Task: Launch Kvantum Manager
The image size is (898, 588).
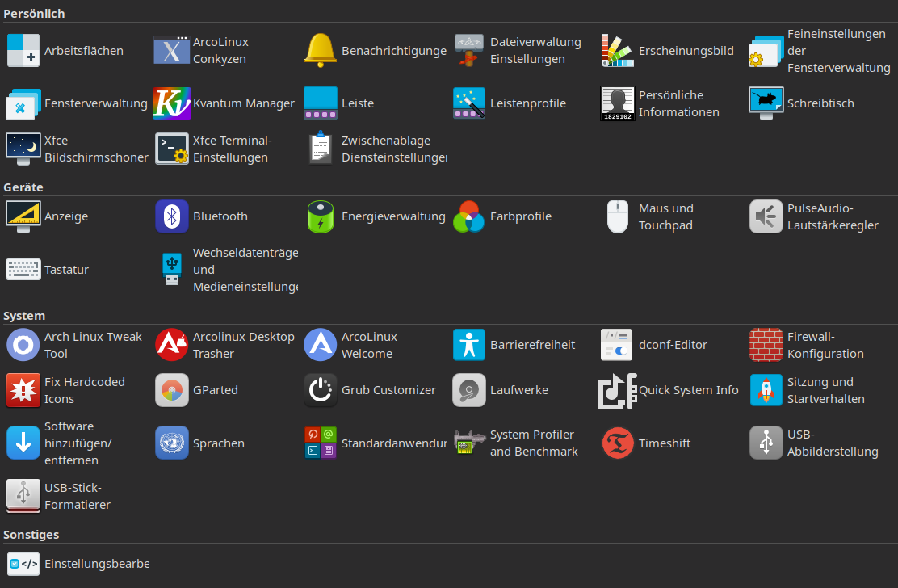Action: point(171,103)
